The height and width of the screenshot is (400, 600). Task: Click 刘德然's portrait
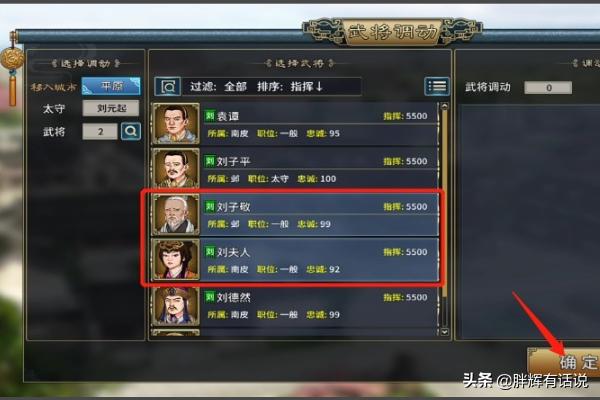[x=176, y=305]
